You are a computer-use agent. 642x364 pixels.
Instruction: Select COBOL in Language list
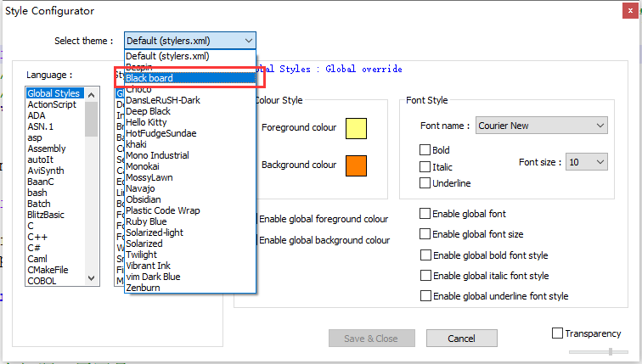click(x=55, y=281)
